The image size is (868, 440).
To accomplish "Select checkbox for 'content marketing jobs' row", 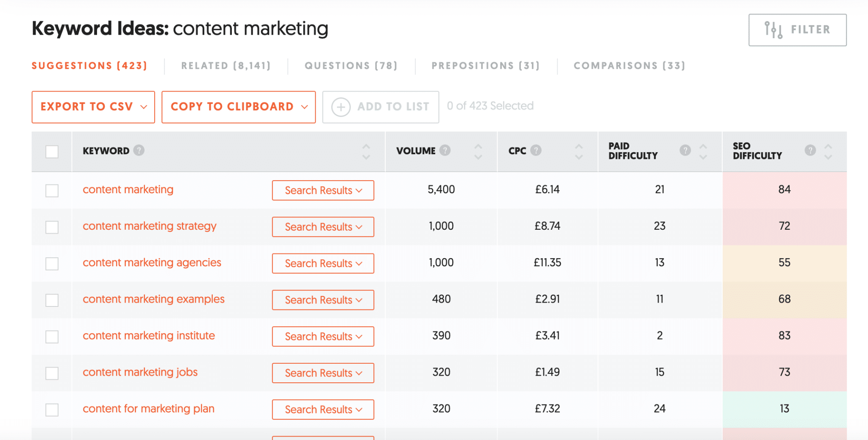I will click(52, 373).
